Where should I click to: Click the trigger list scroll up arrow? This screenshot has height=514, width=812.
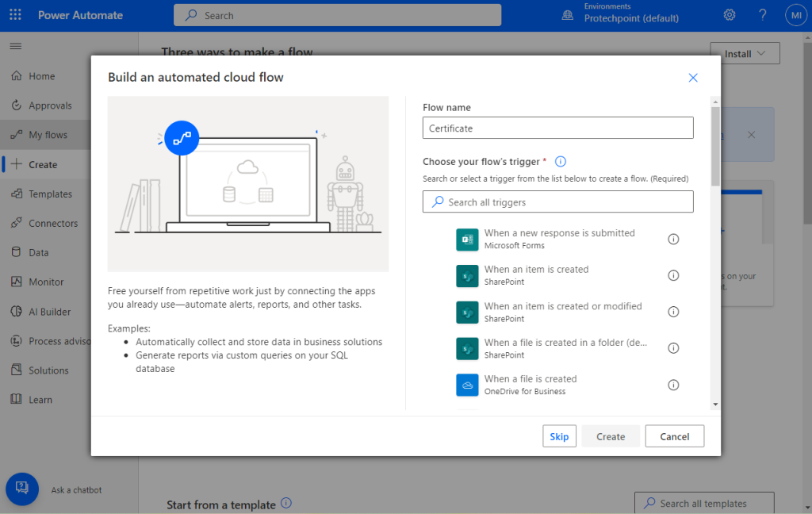click(715, 102)
